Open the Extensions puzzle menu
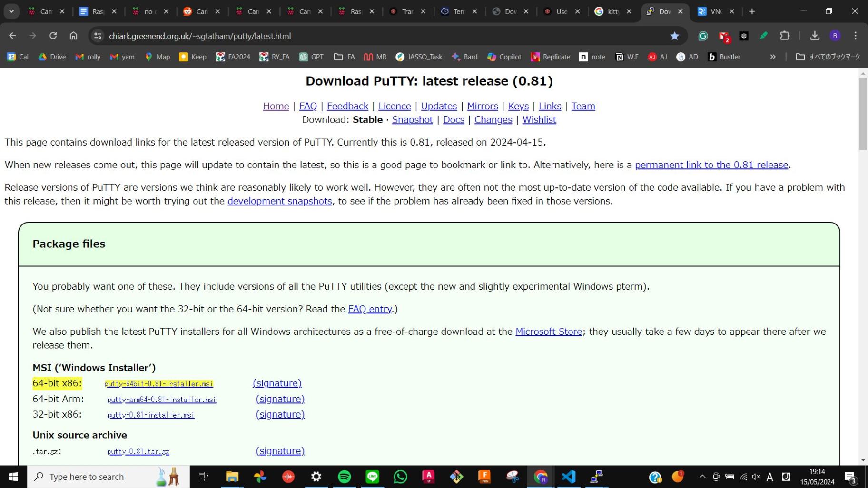868x488 pixels. (x=785, y=36)
